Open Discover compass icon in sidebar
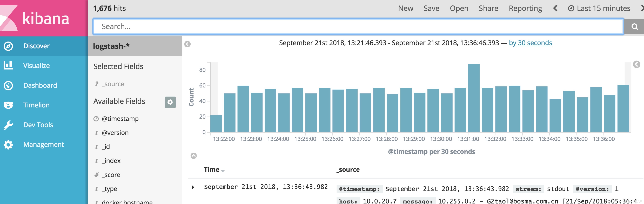Screen dimensions: 644x204 [8, 46]
